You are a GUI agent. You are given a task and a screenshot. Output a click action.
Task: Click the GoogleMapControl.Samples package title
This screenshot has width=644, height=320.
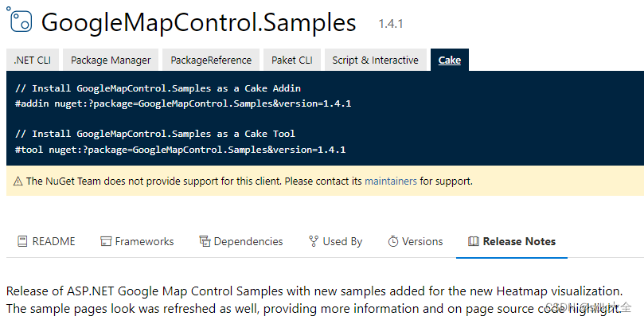pos(198,22)
